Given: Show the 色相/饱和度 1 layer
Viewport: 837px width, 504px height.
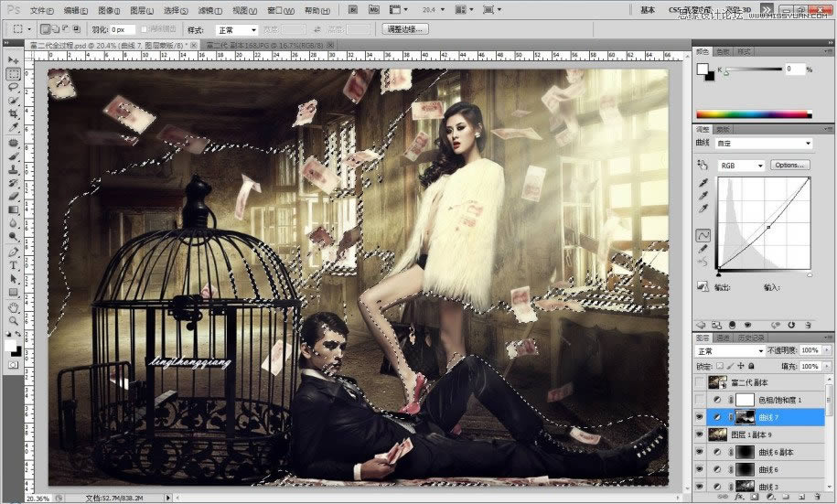Looking at the screenshot, I should (x=702, y=400).
